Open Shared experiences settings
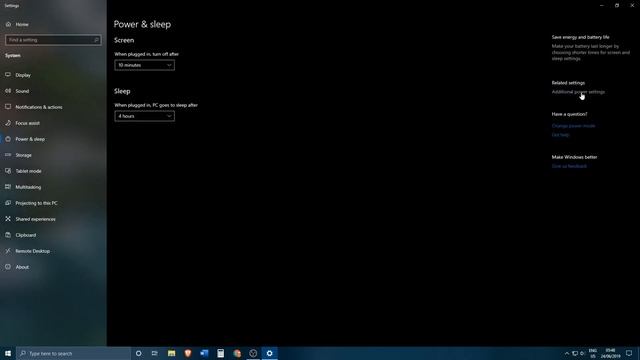The image size is (640, 360). point(35,219)
